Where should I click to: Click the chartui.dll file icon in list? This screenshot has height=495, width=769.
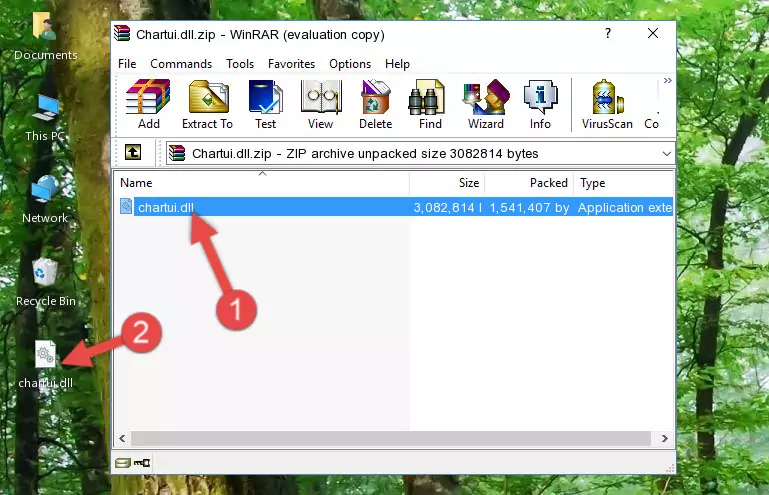126,207
